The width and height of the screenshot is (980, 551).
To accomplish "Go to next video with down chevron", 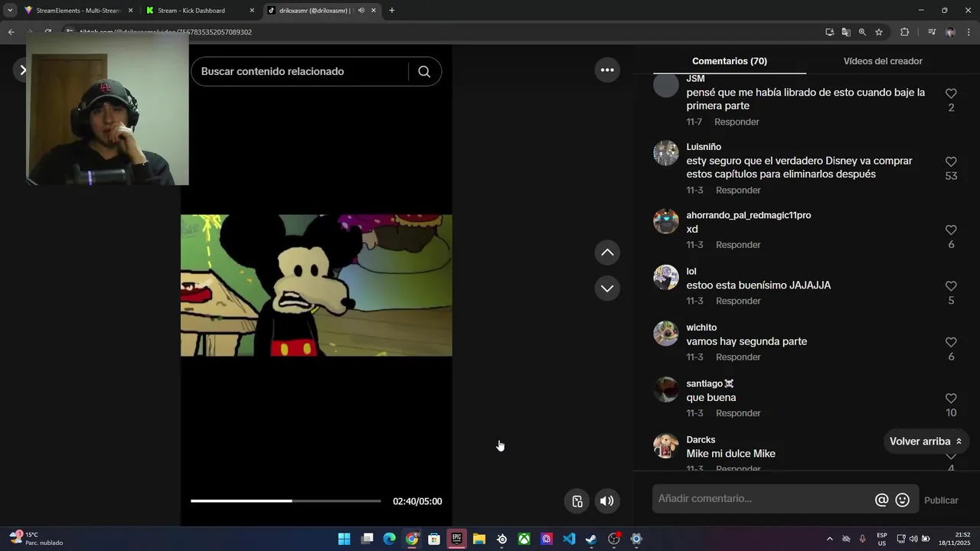I will click(607, 289).
